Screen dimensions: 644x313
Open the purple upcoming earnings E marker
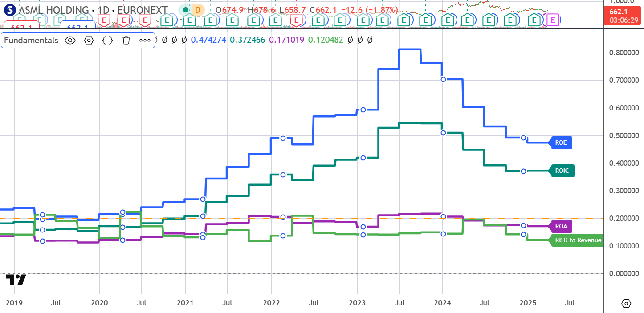pyautogui.click(x=553, y=20)
